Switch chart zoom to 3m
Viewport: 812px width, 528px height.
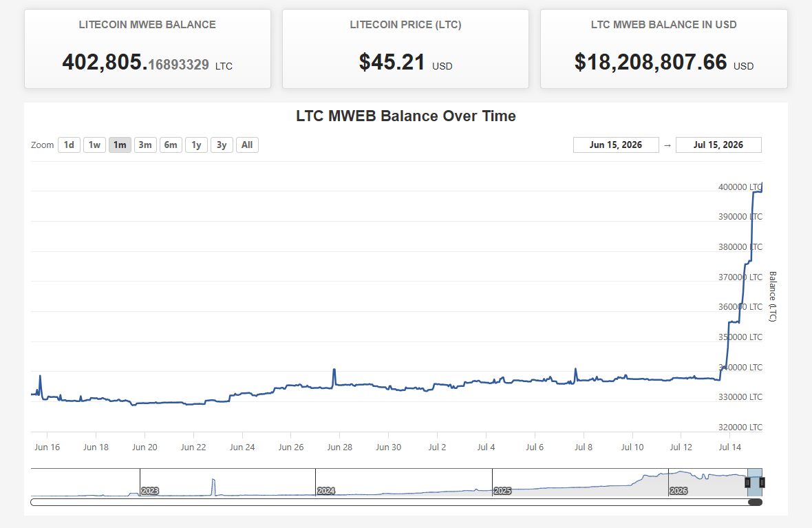point(145,145)
